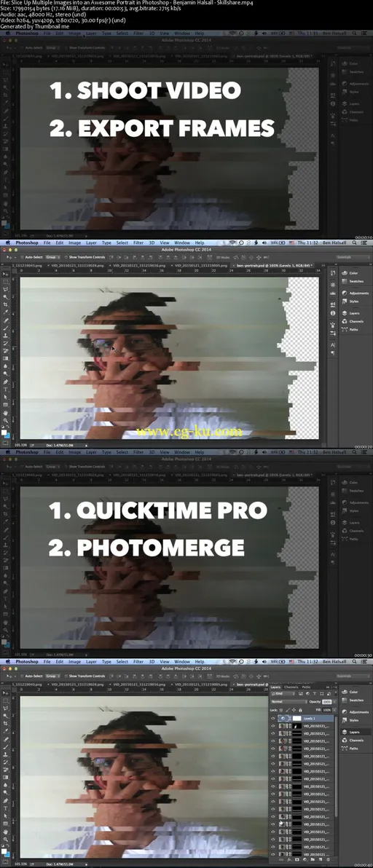
Task: Toggle Show Transform Controls in the 00:00:20 frame
Action: click(x=66, y=257)
